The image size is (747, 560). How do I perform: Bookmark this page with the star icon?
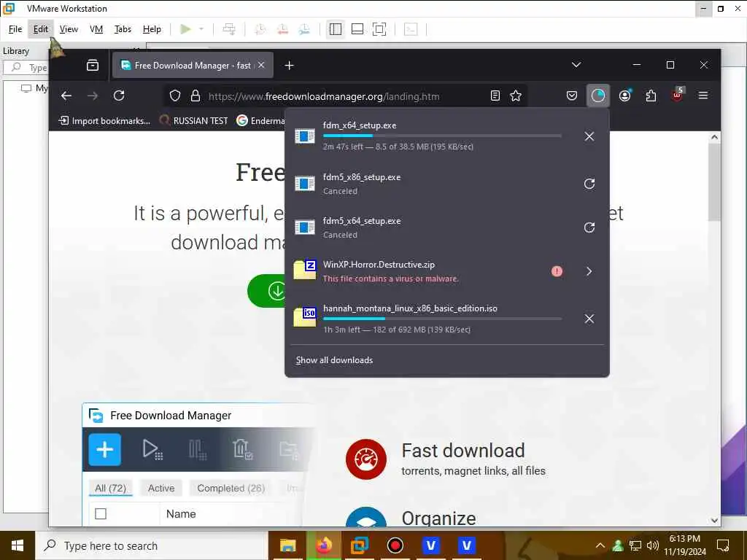(516, 96)
